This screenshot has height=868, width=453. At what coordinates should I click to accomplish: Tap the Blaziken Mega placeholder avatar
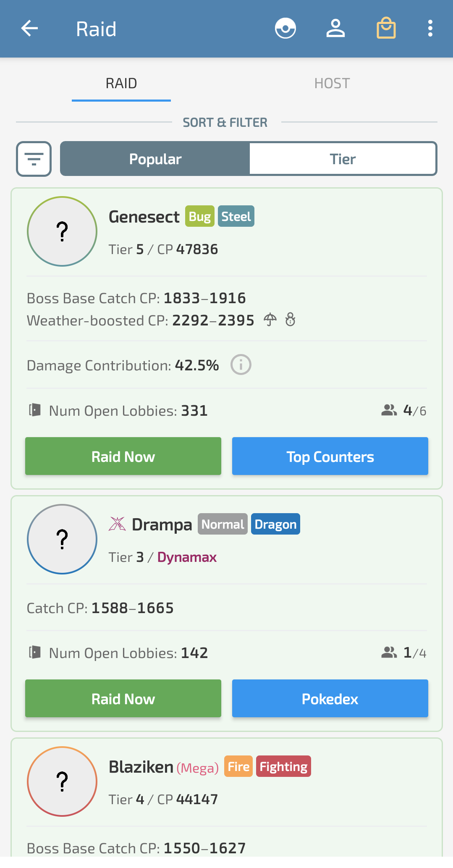(x=62, y=781)
